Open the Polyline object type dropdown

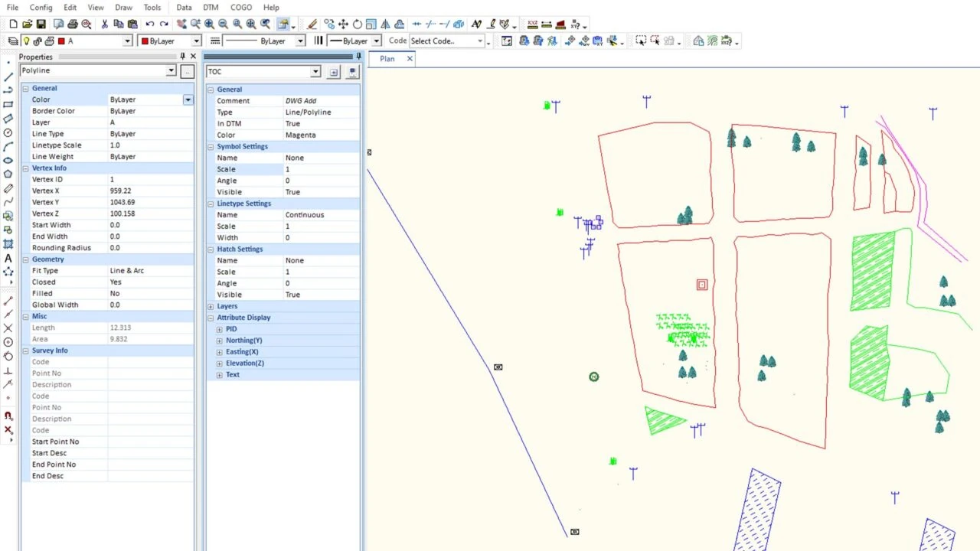[171, 70]
